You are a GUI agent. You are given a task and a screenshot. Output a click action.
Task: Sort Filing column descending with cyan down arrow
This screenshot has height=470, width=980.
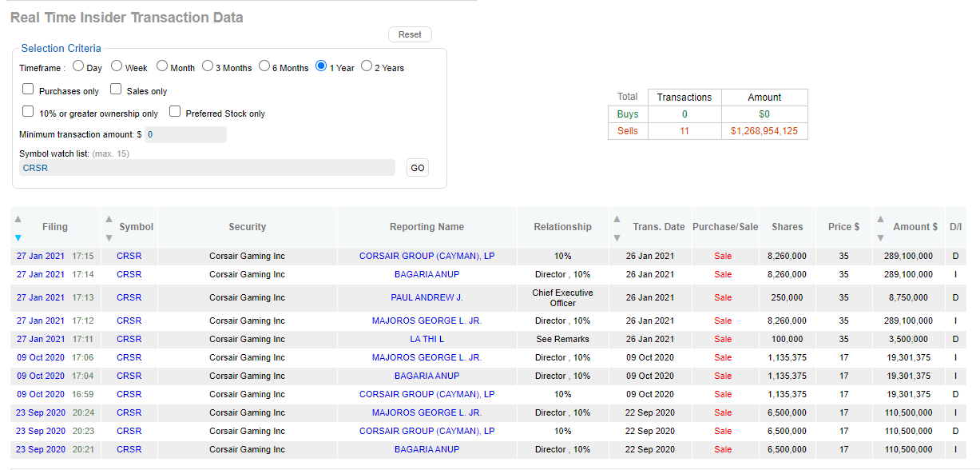coord(18,237)
